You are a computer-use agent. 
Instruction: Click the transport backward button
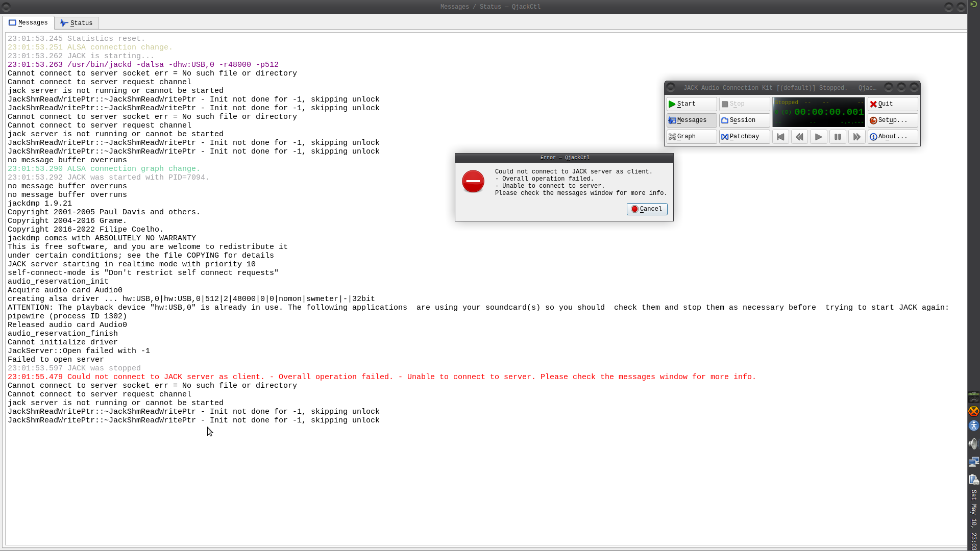799,137
